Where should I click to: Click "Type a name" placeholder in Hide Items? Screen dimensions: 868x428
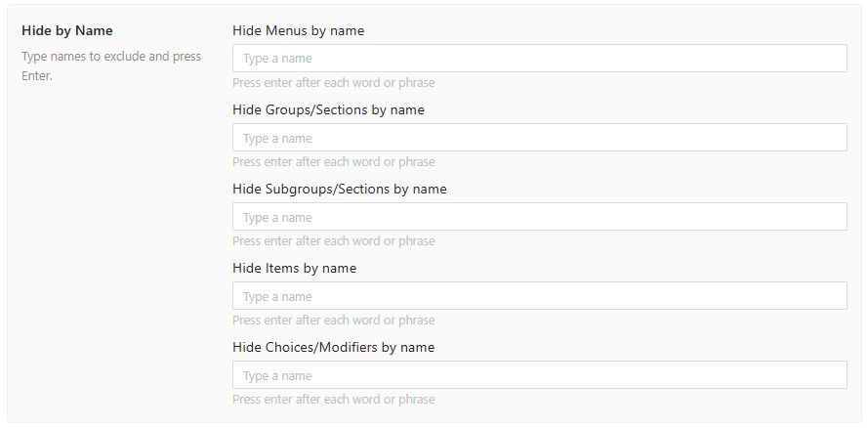(277, 297)
